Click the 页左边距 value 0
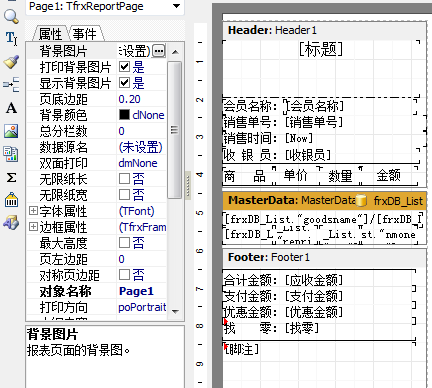 tap(122, 259)
